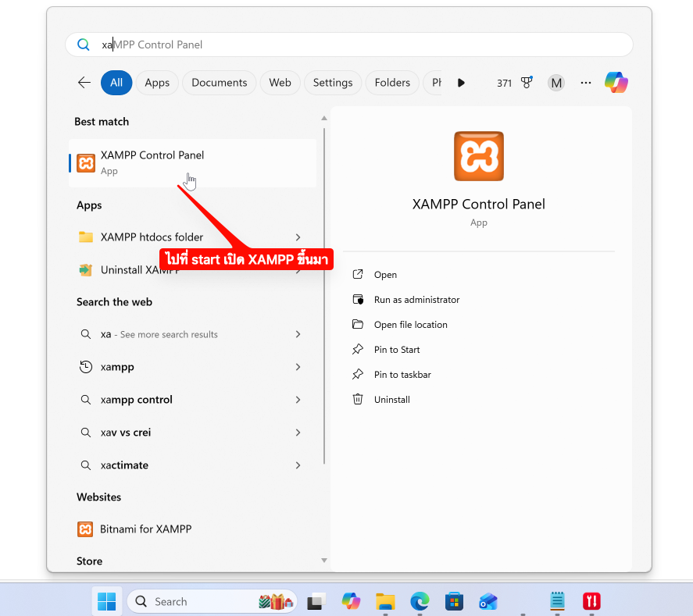Click the Windows Start button

tap(106, 601)
